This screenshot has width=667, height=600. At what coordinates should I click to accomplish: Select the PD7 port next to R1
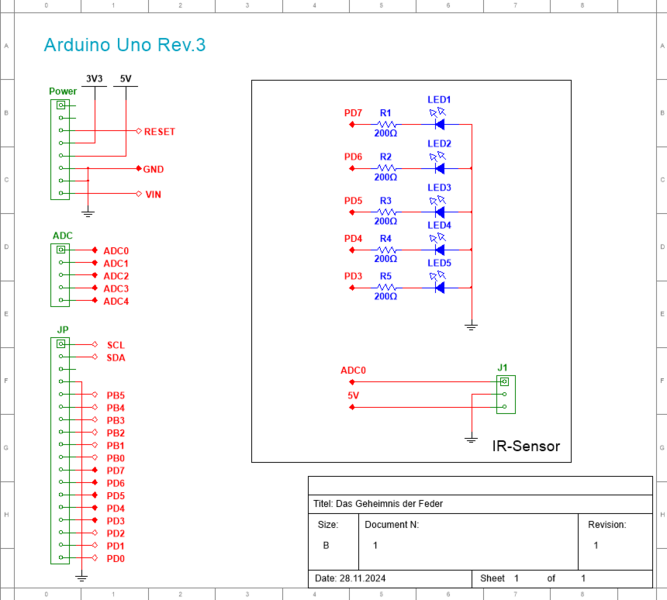coord(353,114)
